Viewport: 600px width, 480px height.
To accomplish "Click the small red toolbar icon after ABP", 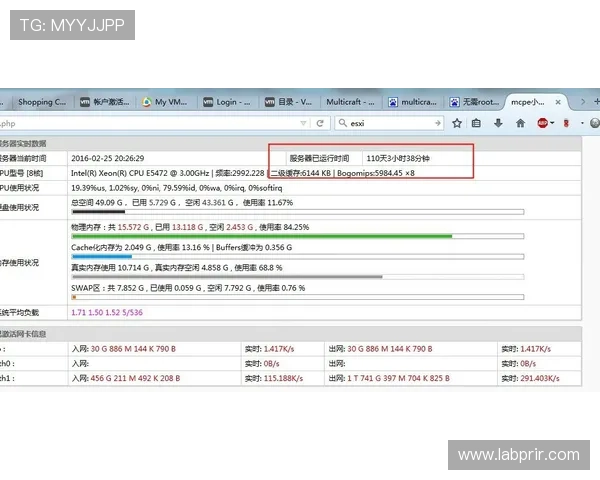I will coord(566,123).
